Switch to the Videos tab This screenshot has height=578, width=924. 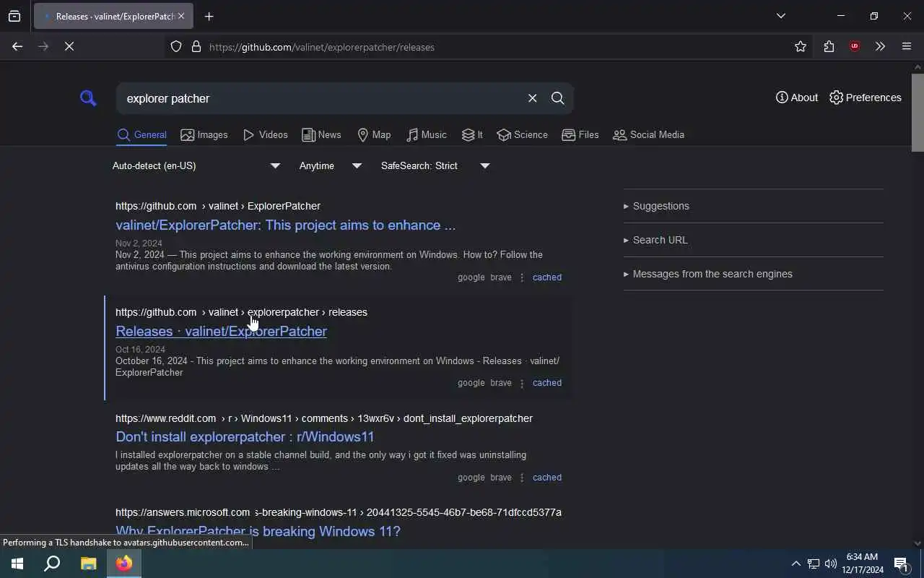266,135
